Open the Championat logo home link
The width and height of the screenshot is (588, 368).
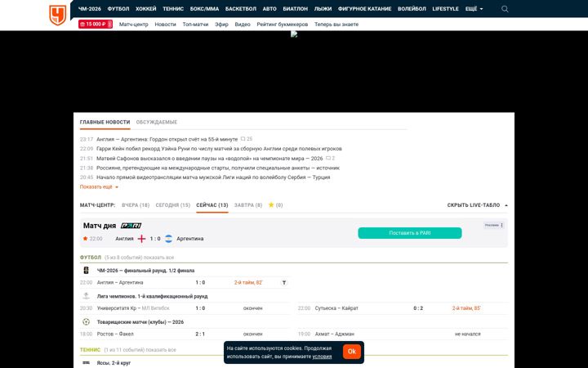(58, 15)
